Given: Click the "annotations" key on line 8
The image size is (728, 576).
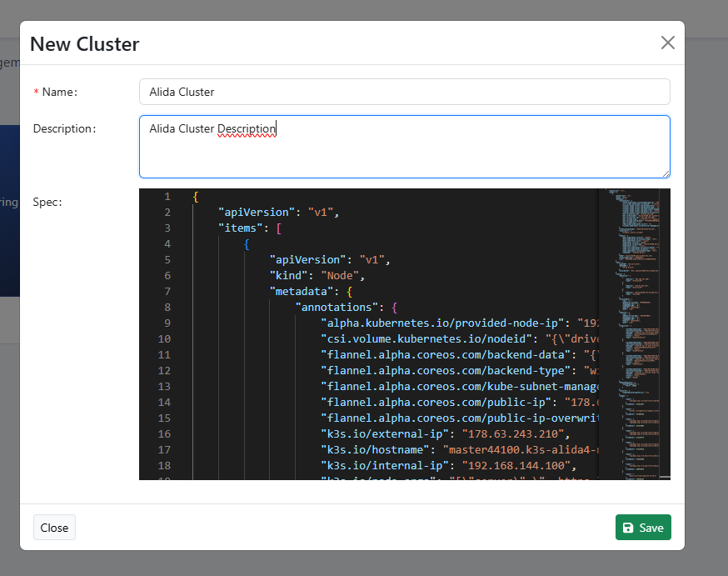Looking at the screenshot, I should pyautogui.click(x=337, y=307).
